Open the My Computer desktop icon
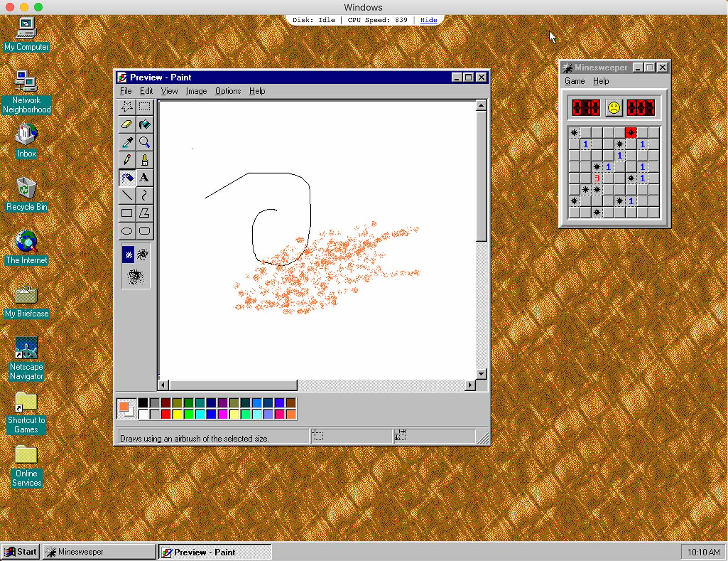The image size is (728, 561). click(x=26, y=34)
